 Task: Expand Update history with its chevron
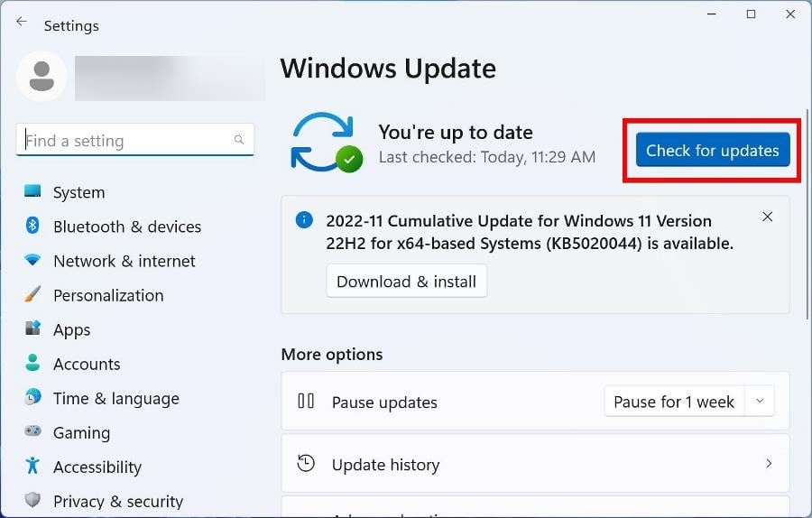pyautogui.click(x=769, y=463)
